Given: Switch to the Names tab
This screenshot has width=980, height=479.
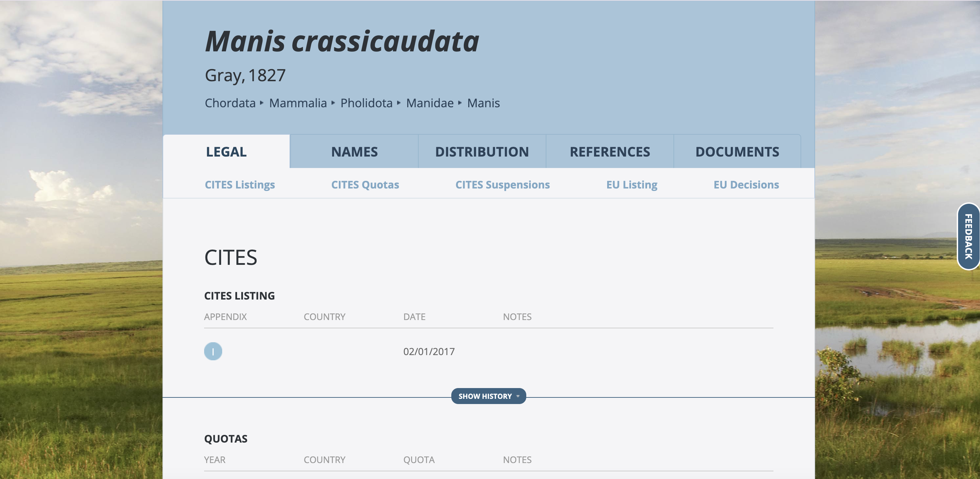Looking at the screenshot, I should point(354,152).
